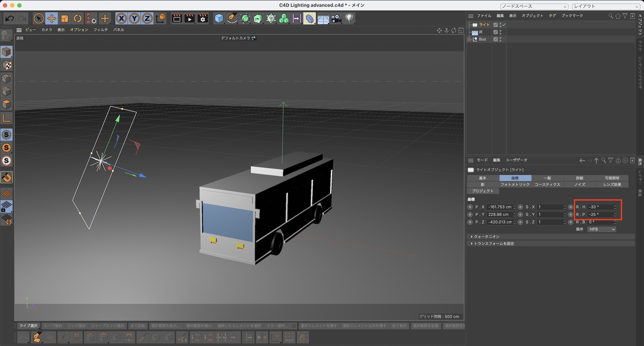Image resolution: width=644 pixels, height=346 pixels.
Task: Click the Cube primitive icon
Action: click(219, 18)
